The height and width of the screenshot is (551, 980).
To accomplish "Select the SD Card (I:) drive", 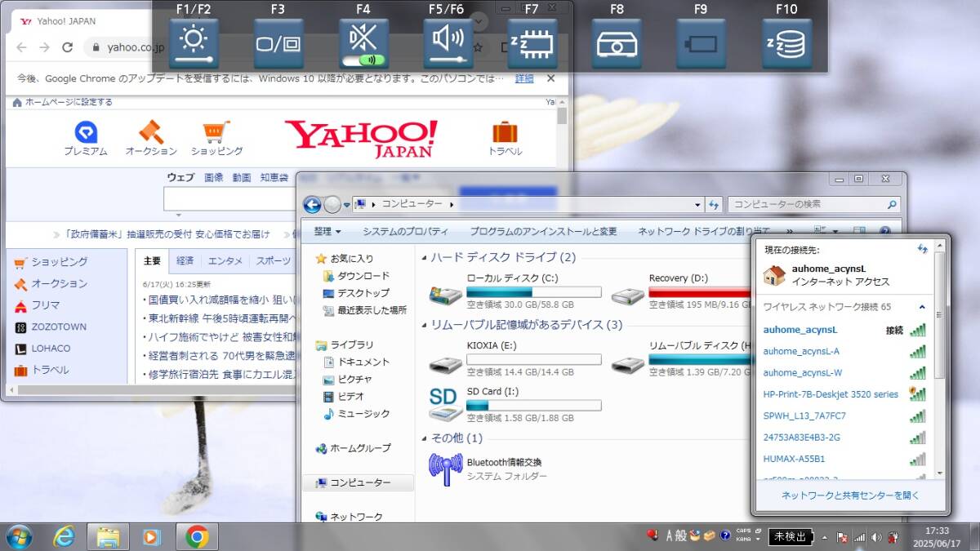I will [516, 405].
